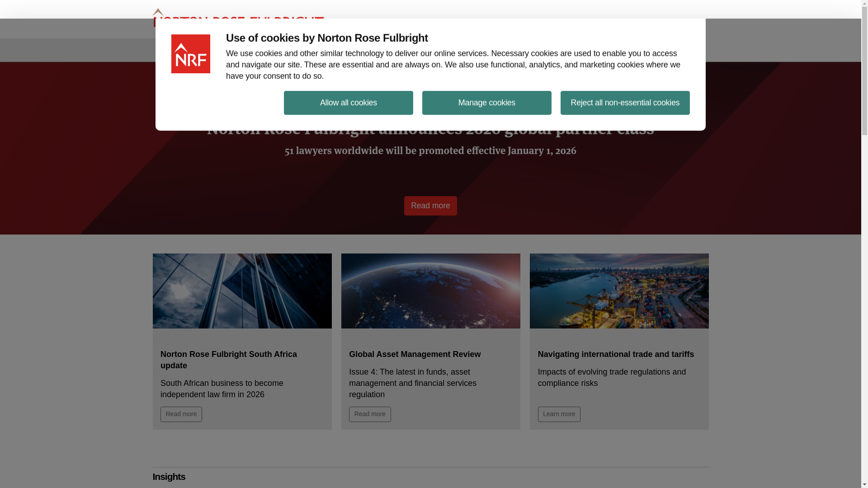
Task: Click 'Impacts of evolving trade regulations' text
Action: point(612,377)
